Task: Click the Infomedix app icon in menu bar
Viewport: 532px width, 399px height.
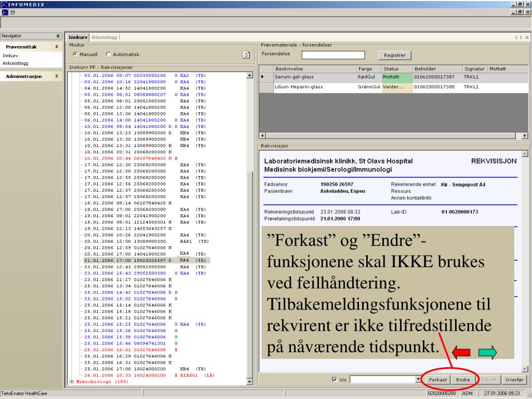Action: pos(5,12)
